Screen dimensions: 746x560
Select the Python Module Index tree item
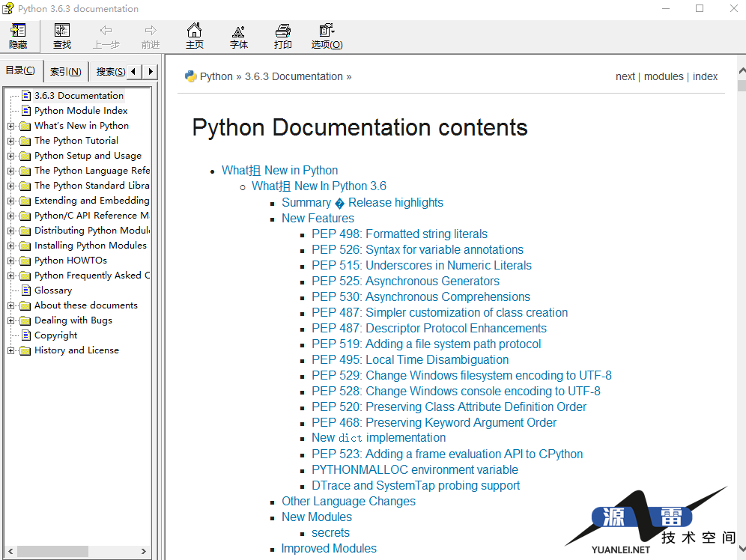point(81,111)
